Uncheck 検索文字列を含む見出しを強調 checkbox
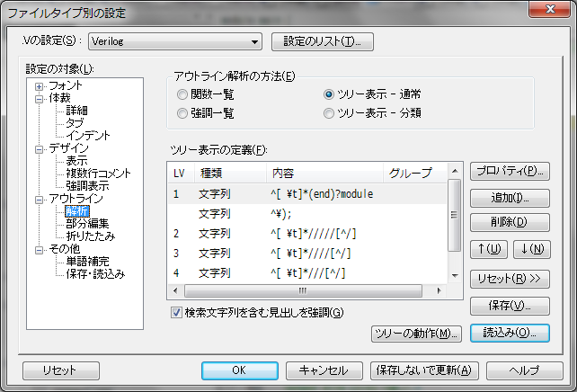 [x=176, y=312]
